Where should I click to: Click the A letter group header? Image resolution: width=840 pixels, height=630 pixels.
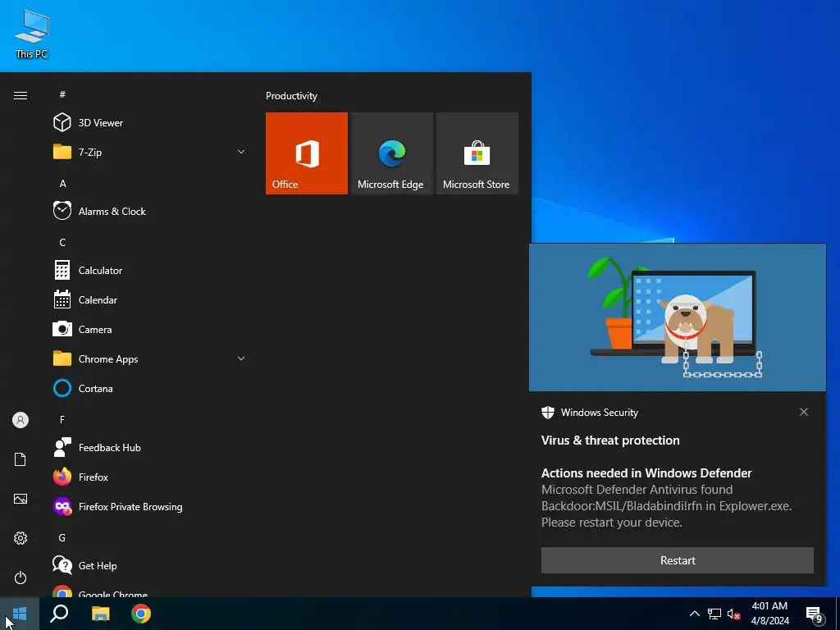pos(62,183)
